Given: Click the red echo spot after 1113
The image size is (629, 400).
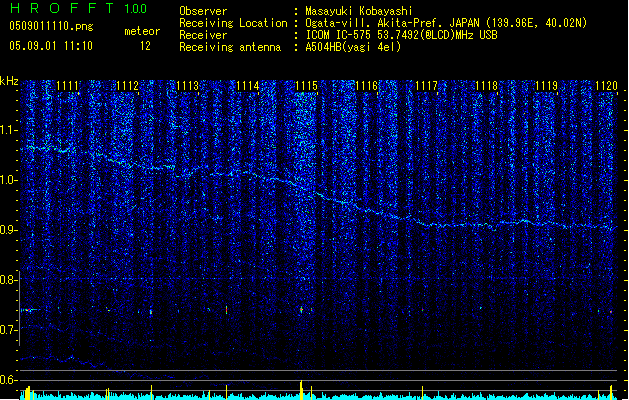Looking at the screenshot, I should [x=227, y=310].
